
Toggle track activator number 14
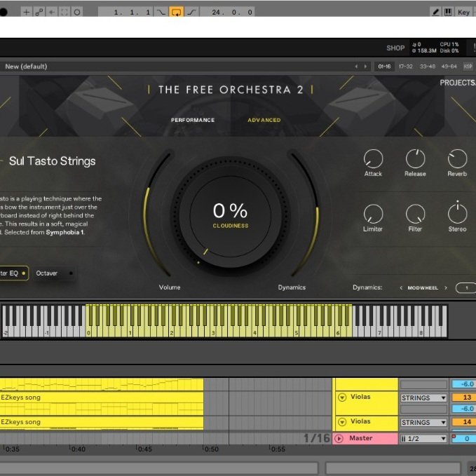464,422
